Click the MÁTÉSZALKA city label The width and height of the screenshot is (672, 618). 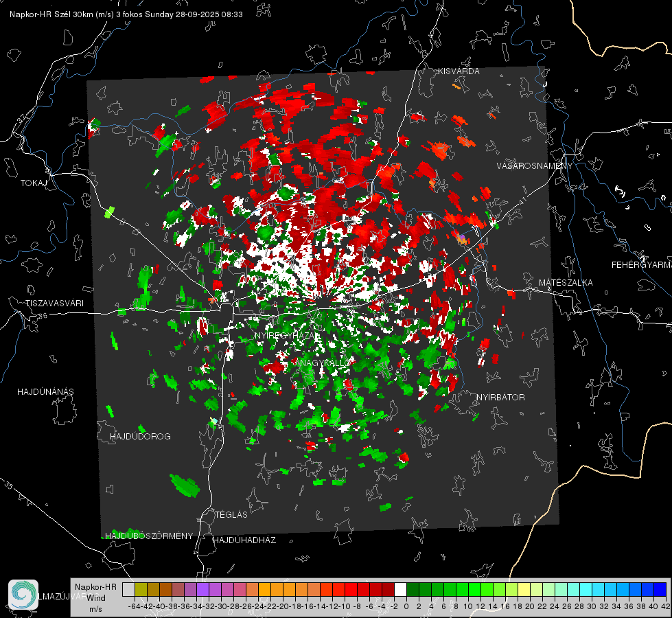click(x=566, y=283)
